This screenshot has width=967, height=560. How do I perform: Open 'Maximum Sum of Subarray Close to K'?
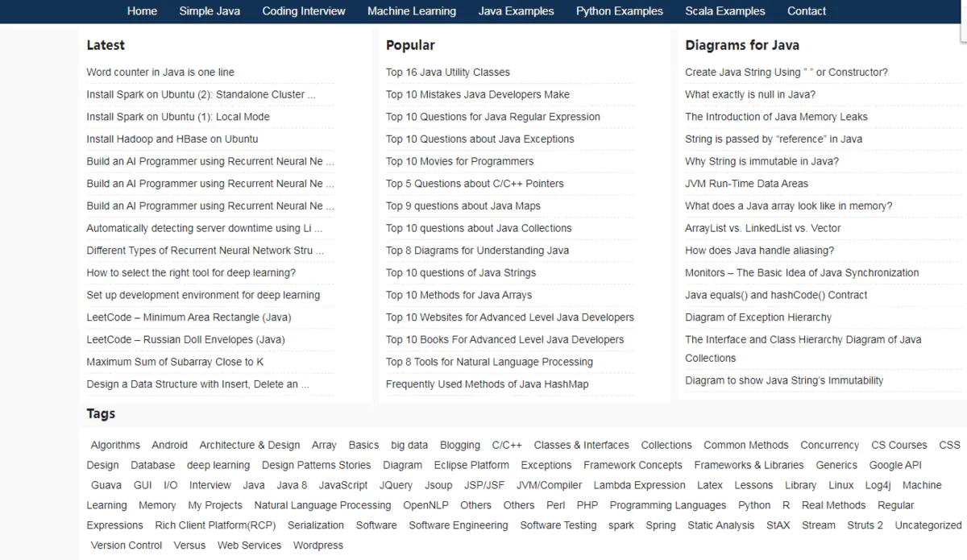175,362
